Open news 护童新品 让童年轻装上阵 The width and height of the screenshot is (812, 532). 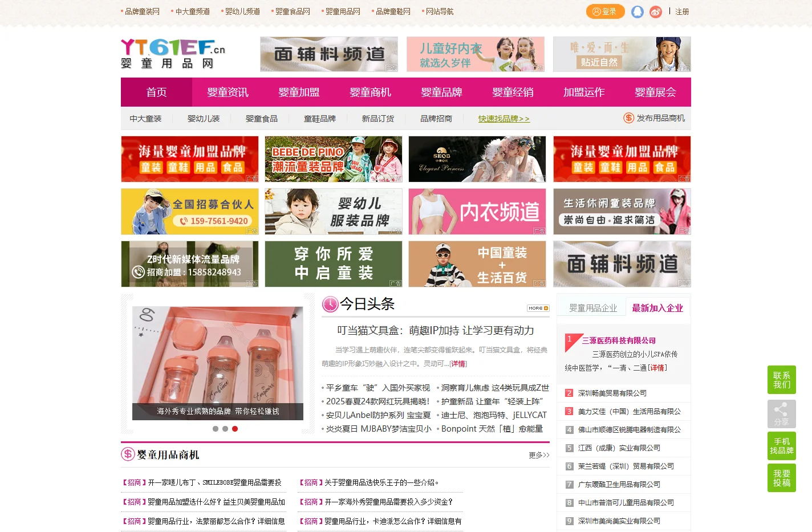point(493,401)
